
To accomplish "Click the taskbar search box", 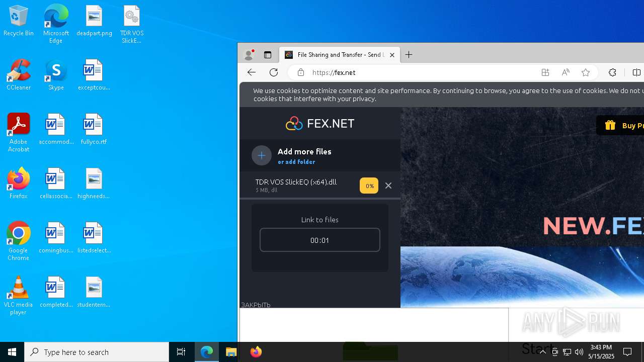I will coord(97,352).
